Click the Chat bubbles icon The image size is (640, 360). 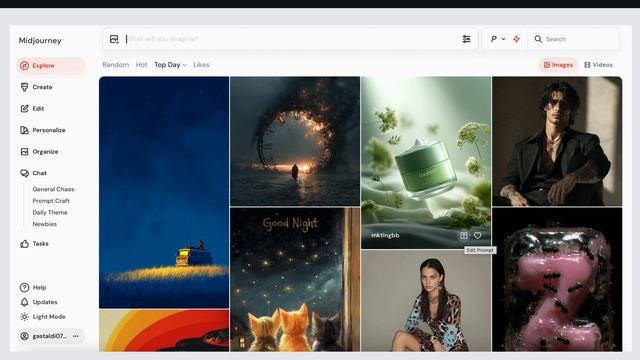tap(24, 173)
